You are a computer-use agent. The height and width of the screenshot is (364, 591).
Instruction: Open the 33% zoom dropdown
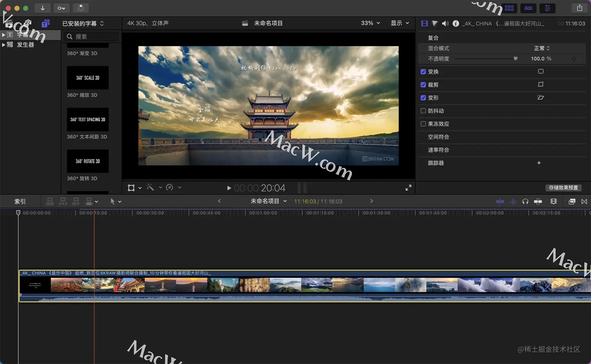(x=370, y=23)
